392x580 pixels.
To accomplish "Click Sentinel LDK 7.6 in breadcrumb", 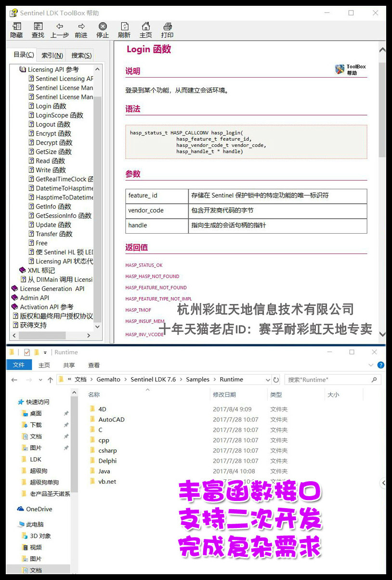I will [153, 380].
